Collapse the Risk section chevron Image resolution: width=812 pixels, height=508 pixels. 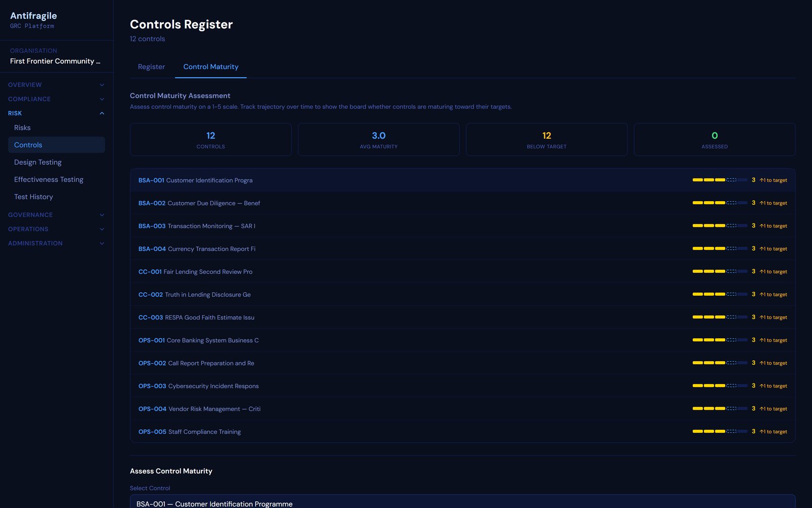[x=102, y=113]
